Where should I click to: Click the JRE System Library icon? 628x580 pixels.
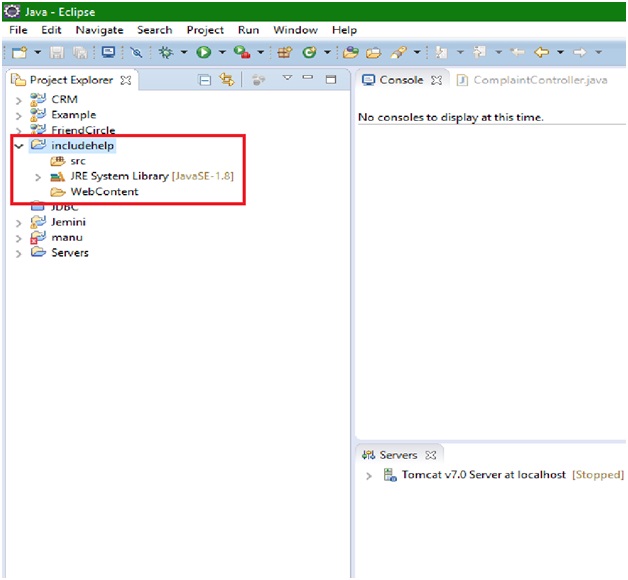point(58,177)
